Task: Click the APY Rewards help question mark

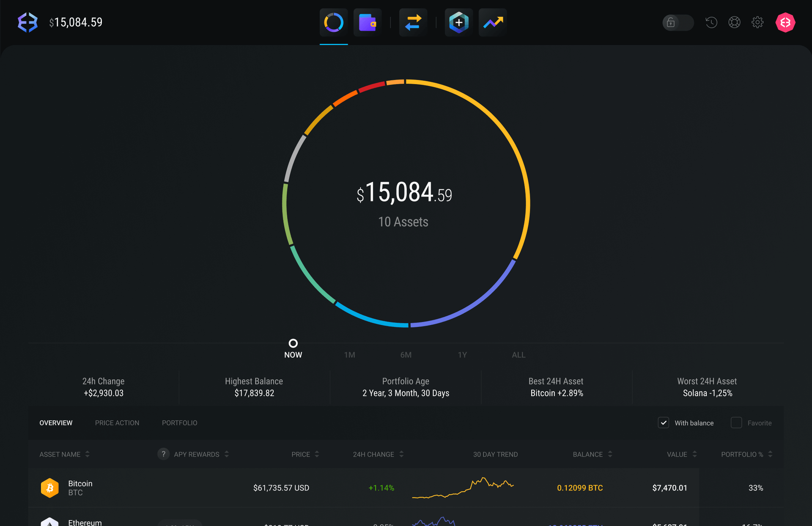Action: (163, 454)
